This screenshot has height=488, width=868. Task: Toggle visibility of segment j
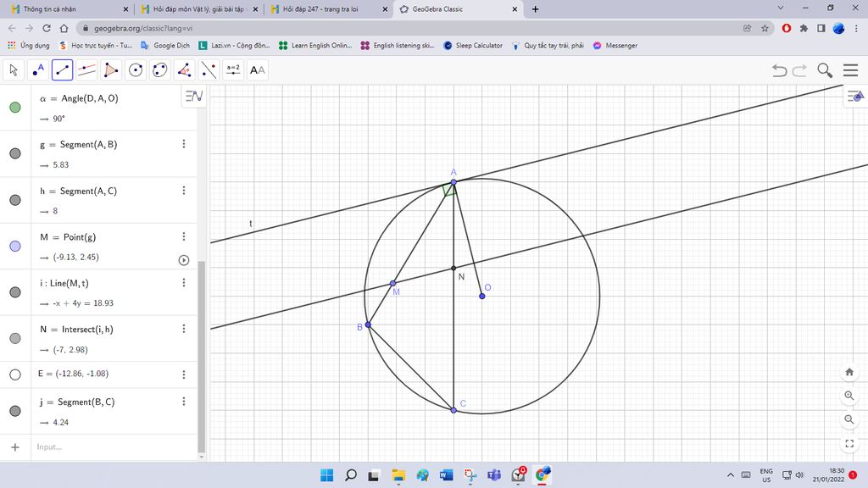(x=15, y=411)
